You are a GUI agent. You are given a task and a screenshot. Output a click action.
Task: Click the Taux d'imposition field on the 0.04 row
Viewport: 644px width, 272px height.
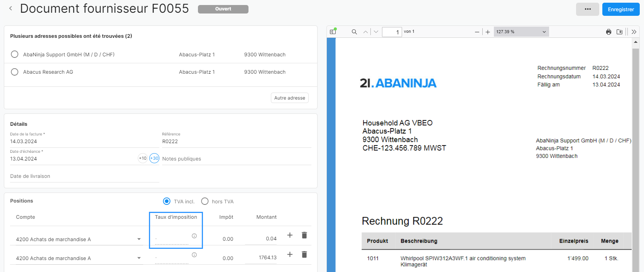[172, 239]
